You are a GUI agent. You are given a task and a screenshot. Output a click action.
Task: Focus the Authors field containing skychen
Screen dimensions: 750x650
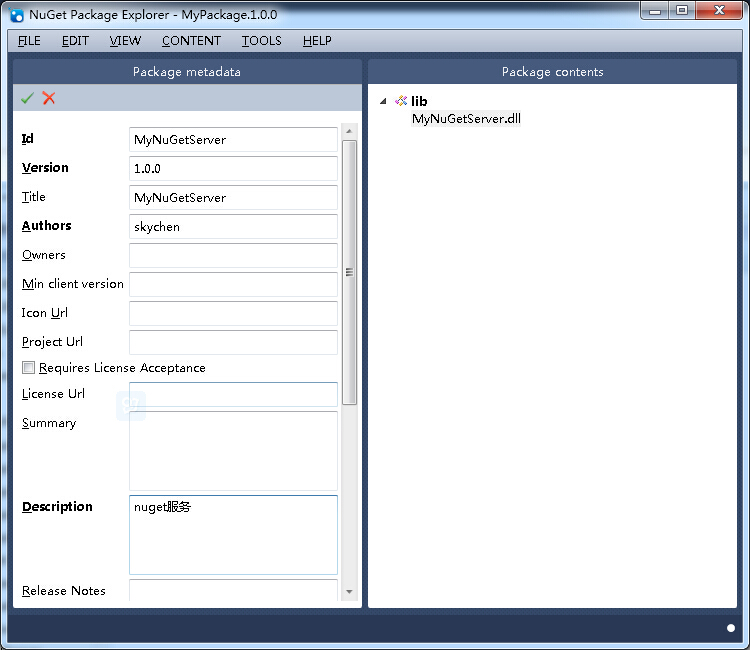[x=233, y=226]
